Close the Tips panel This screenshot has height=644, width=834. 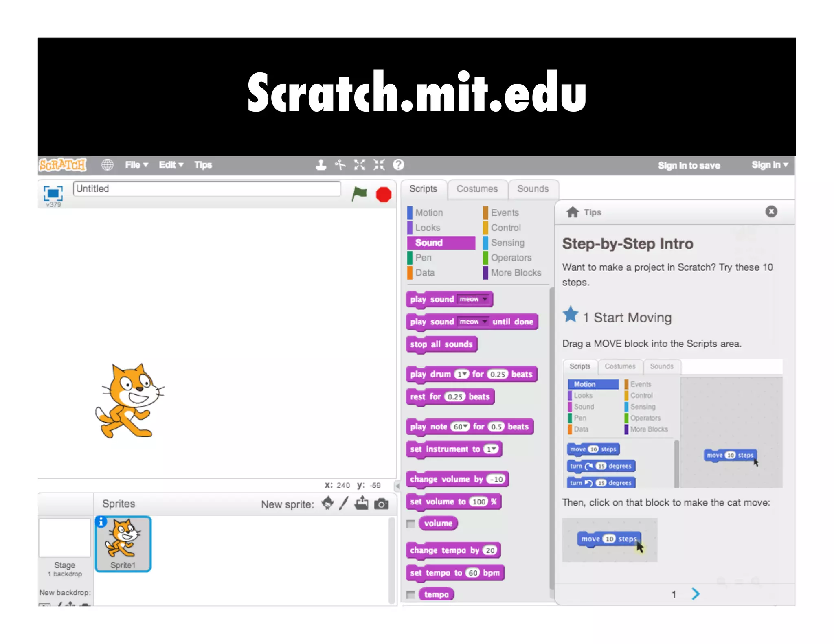point(771,211)
